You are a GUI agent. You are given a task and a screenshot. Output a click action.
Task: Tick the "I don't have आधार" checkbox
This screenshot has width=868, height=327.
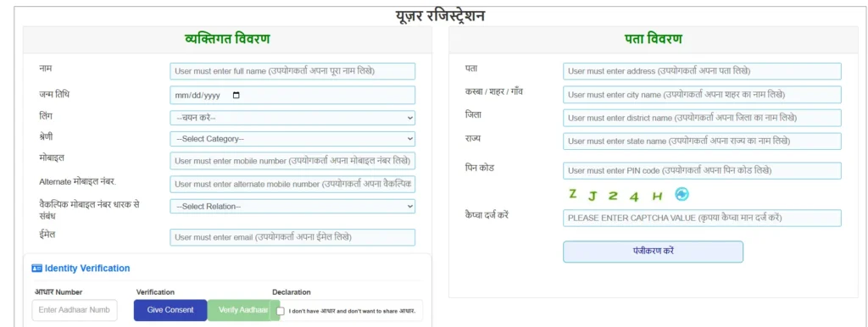coord(281,311)
